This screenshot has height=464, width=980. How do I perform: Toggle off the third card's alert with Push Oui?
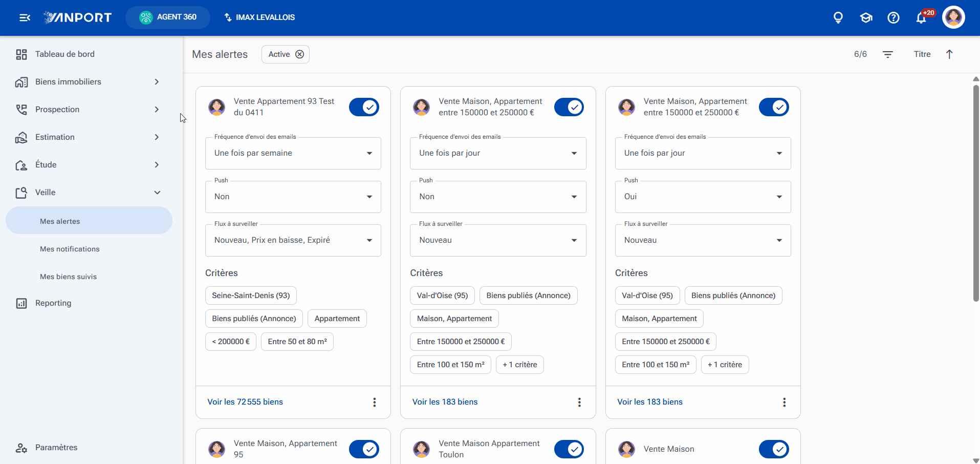pos(774,107)
